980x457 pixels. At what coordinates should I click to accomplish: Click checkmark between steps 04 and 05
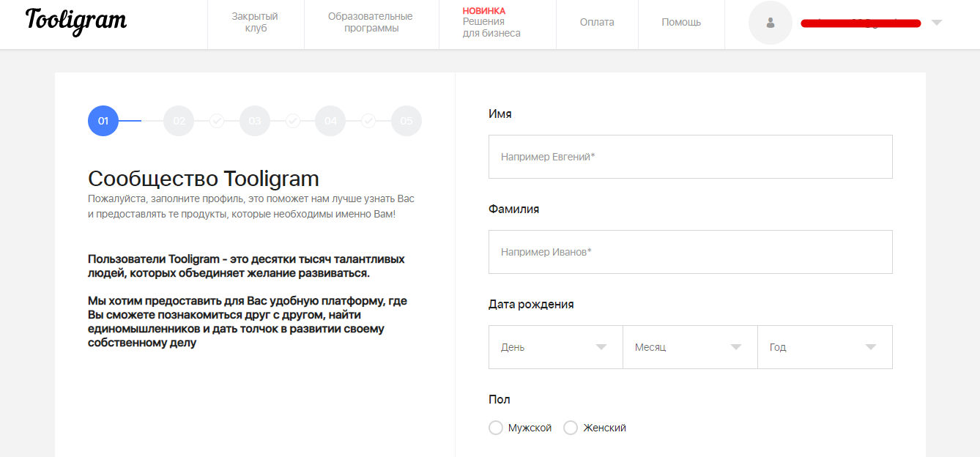pyautogui.click(x=368, y=121)
